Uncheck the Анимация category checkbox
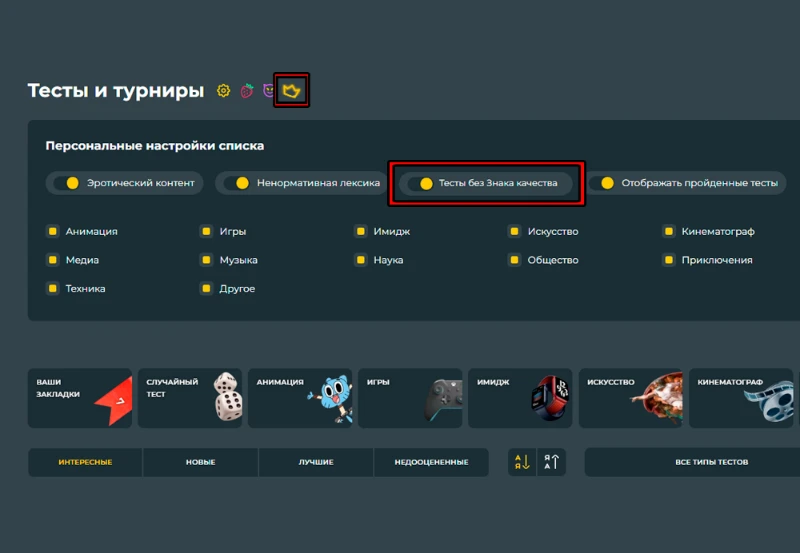The height and width of the screenshot is (553, 800). pyautogui.click(x=53, y=232)
